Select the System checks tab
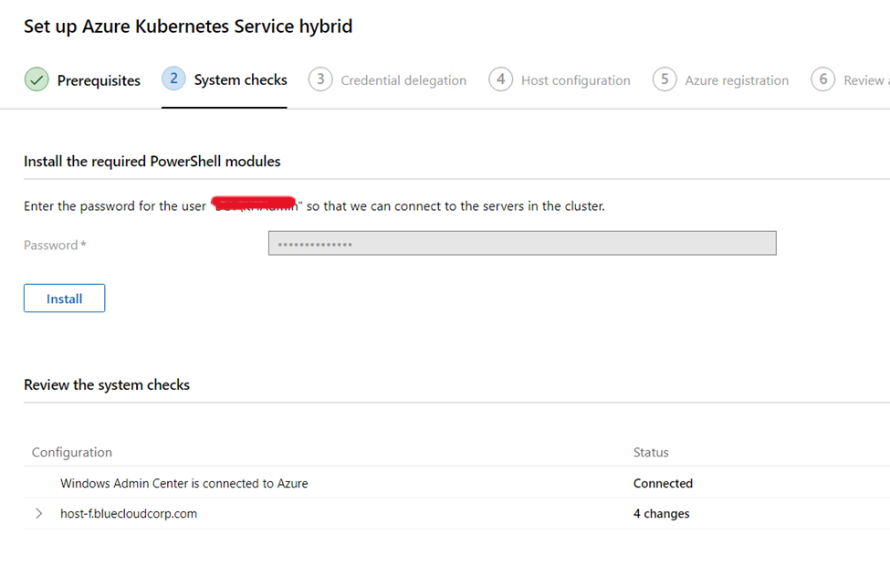 tap(225, 80)
